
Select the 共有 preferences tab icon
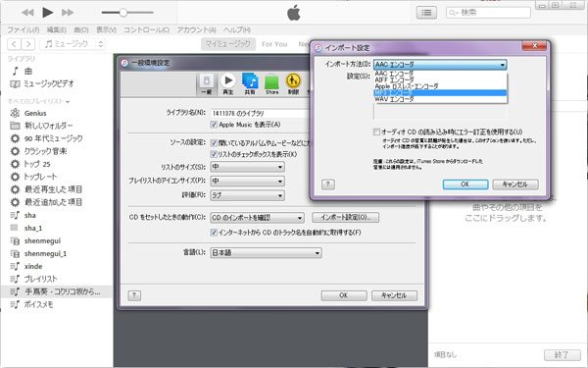tap(250, 84)
